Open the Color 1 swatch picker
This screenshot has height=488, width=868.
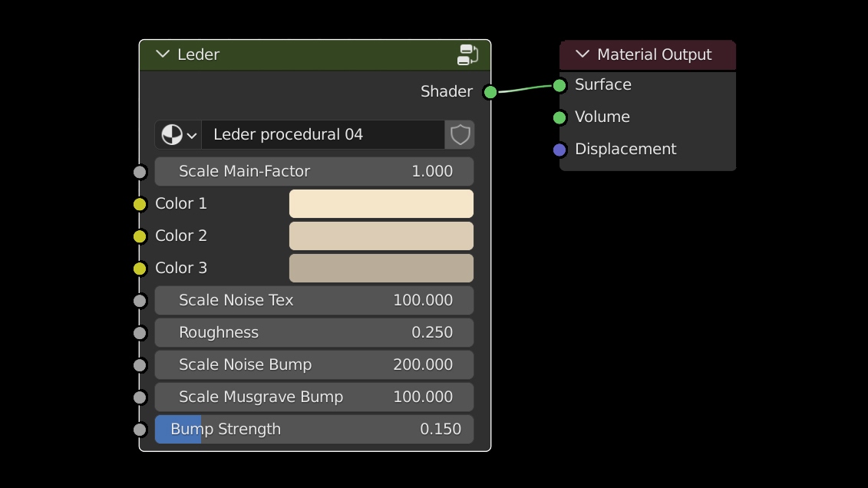tap(381, 204)
